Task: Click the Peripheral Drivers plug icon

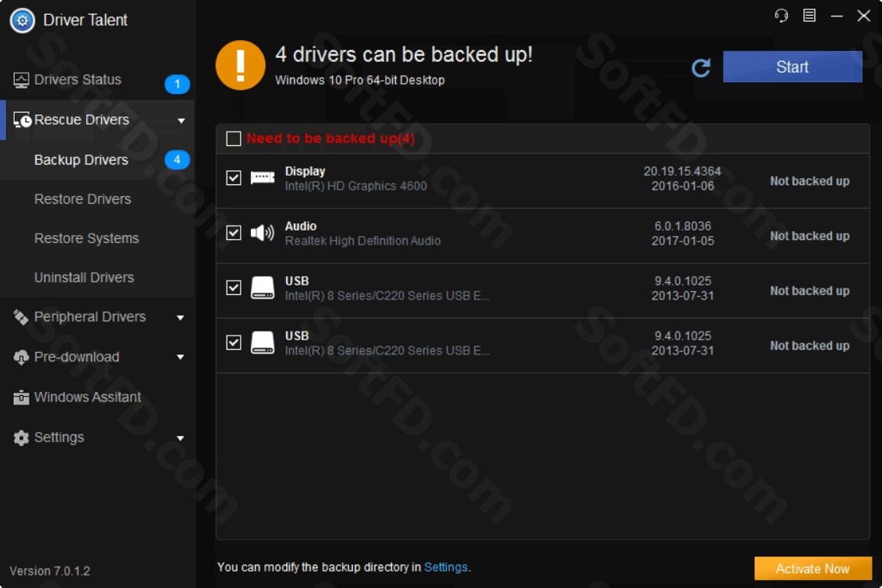Action: click(x=21, y=318)
